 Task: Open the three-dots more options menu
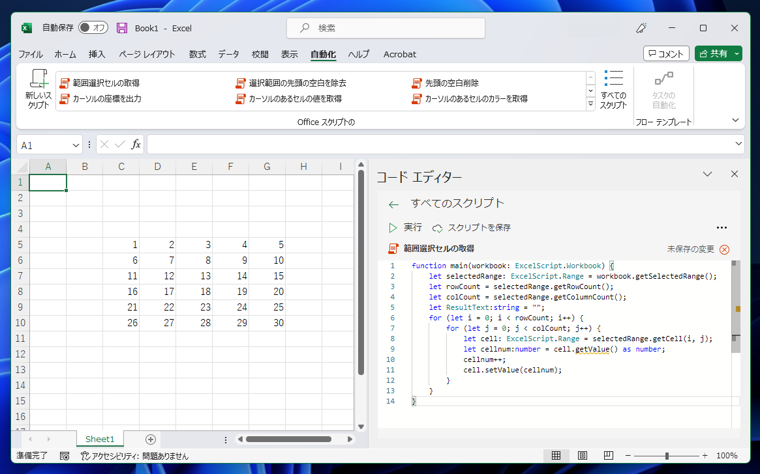[x=722, y=227]
